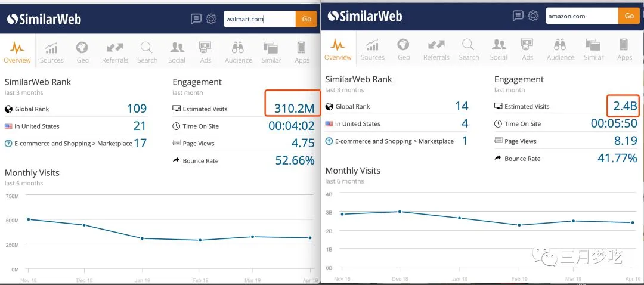The image size is (644, 285).
Task: Open the Geo globe icon in walmart.com panel
Action: coord(82,48)
